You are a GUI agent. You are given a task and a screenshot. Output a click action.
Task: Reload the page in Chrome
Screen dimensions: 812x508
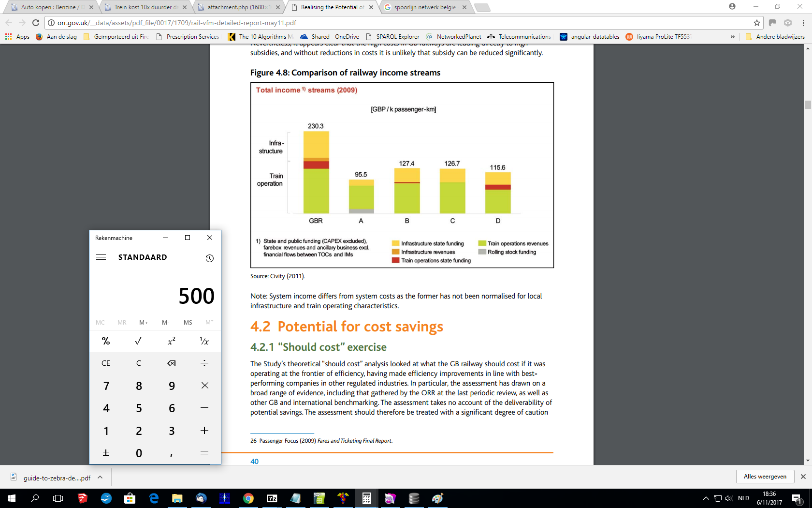[36, 23]
